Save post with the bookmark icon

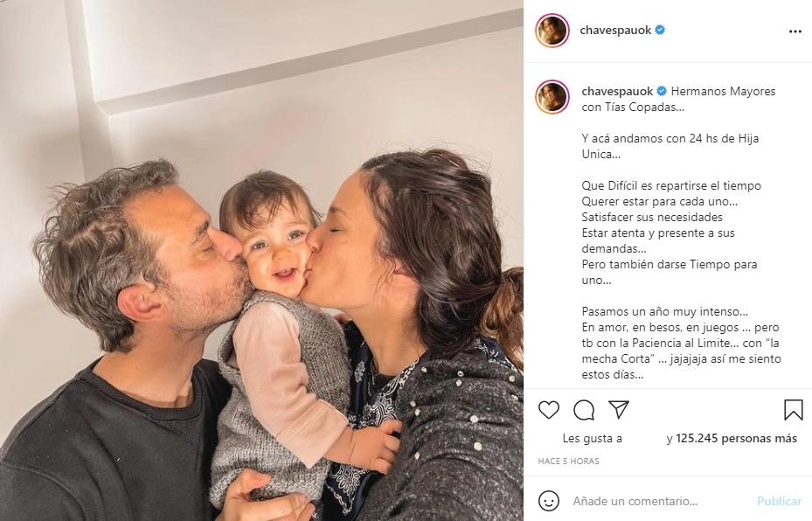point(793,410)
